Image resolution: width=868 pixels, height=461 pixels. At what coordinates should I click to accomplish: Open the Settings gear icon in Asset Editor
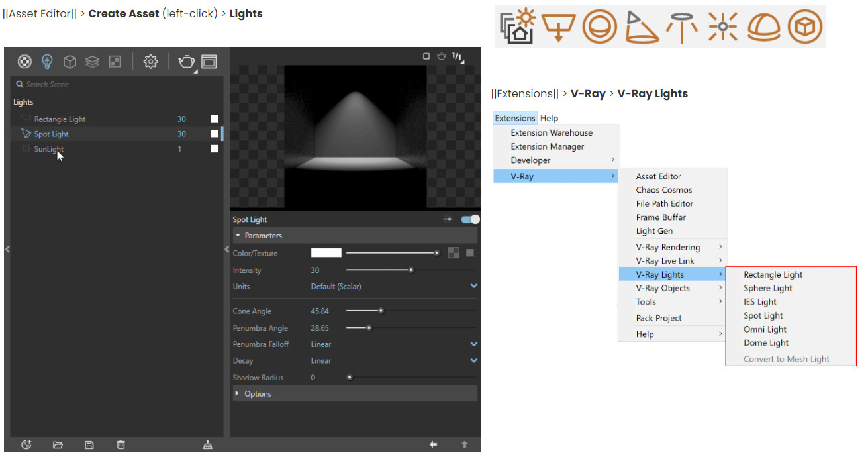(151, 62)
